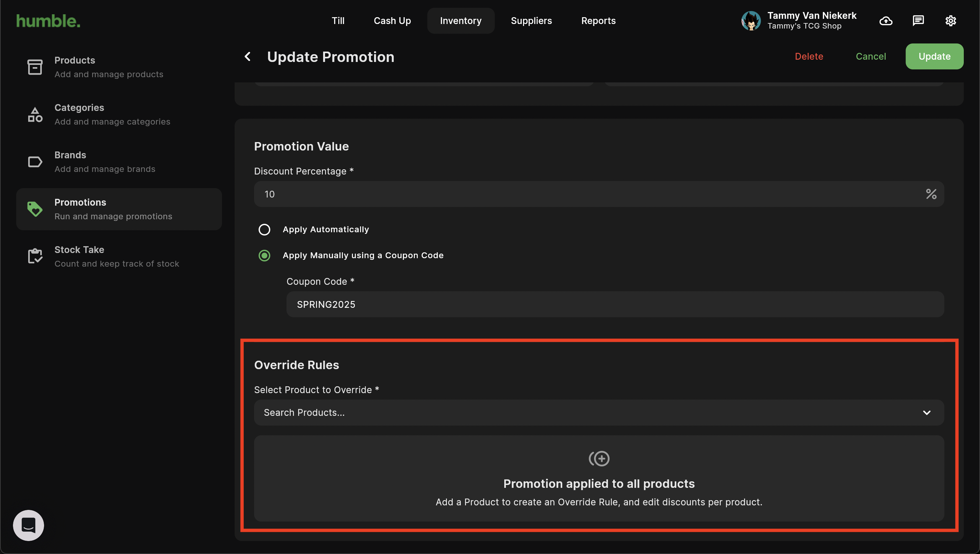Click the green Promotions tag icon
The height and width of the screenshot is (554, 980).
(35, 209)
